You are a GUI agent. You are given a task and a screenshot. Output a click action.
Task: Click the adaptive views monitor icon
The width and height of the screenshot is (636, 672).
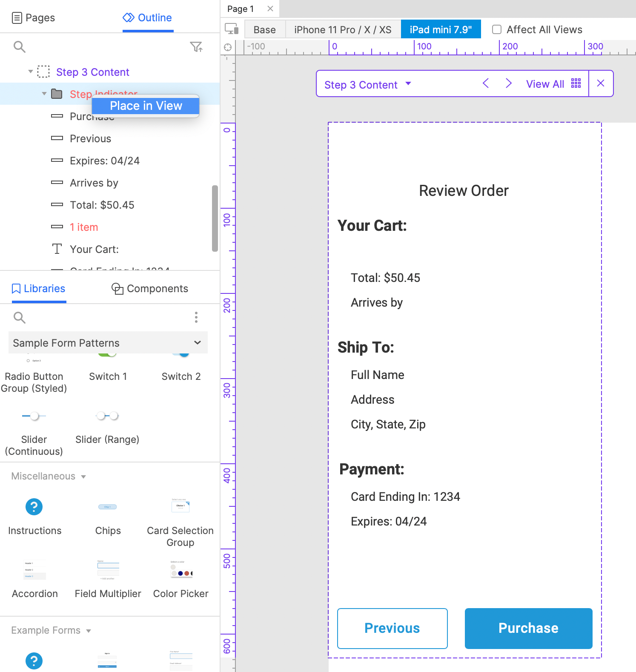pos(232,29)
